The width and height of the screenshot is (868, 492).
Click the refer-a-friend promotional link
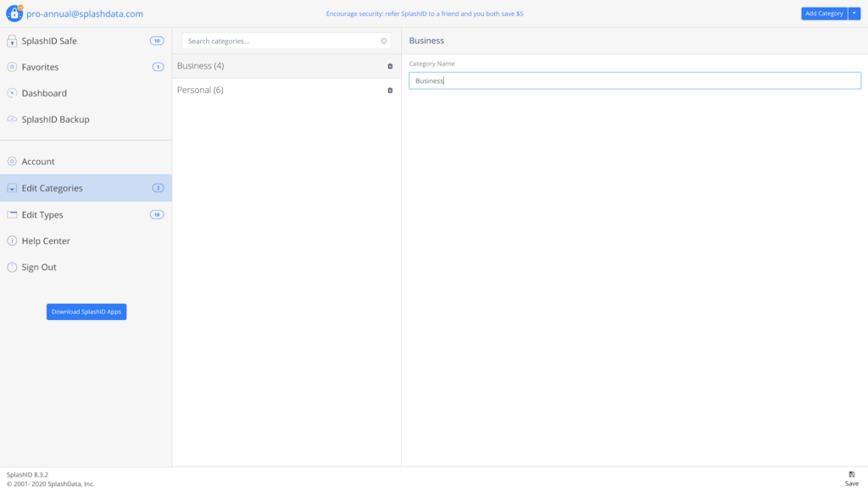[425, 14]
